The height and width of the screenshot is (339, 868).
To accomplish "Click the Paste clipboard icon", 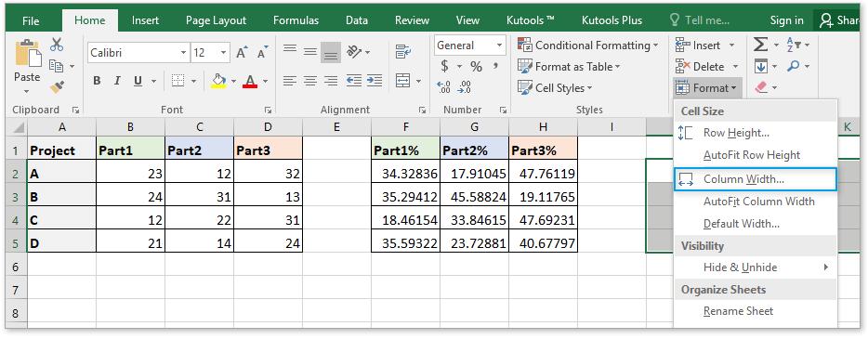I will click(x=27, y=54).
